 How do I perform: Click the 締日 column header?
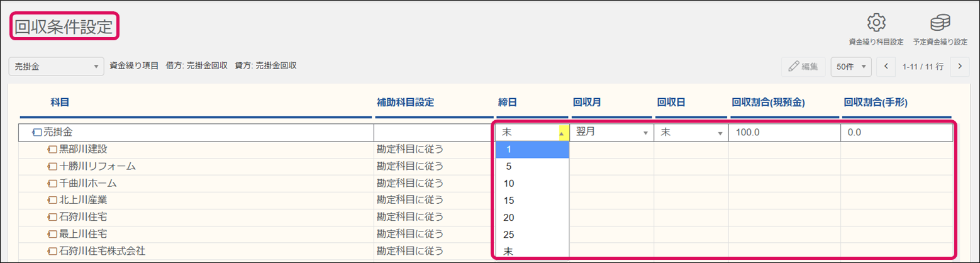(508, 101)
